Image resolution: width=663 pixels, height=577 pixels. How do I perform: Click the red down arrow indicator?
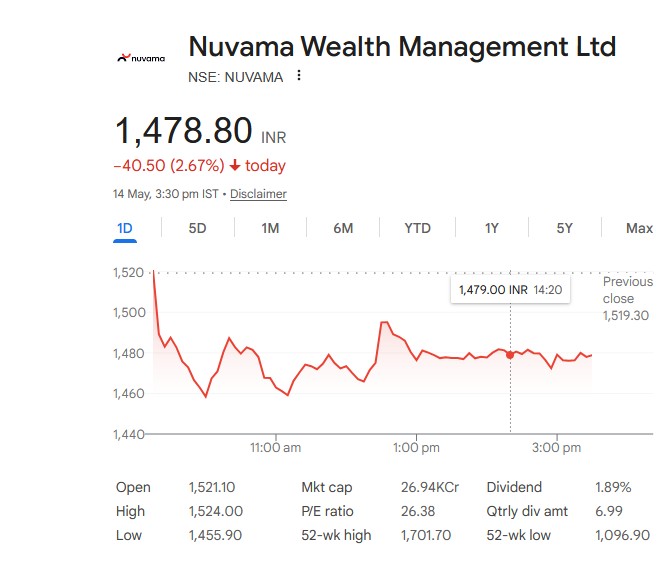point(235,165)
